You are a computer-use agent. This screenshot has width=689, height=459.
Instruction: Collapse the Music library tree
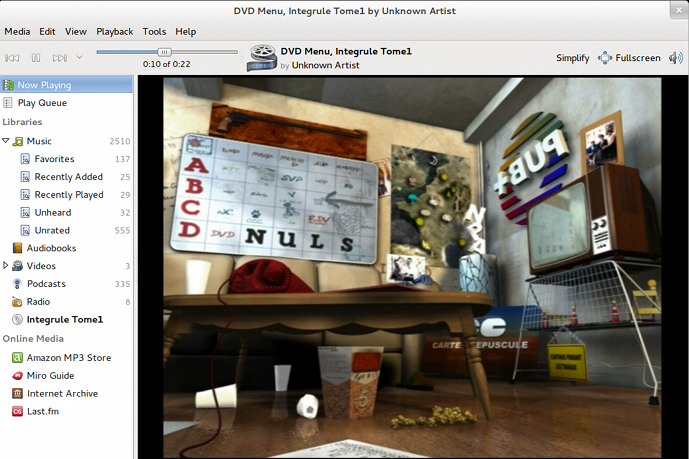pyautogui.click(x=6, y=141)
